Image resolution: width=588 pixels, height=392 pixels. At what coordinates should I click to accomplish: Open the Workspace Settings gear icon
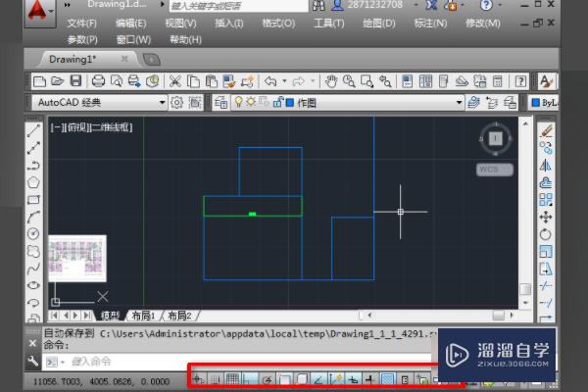[176, 102]
